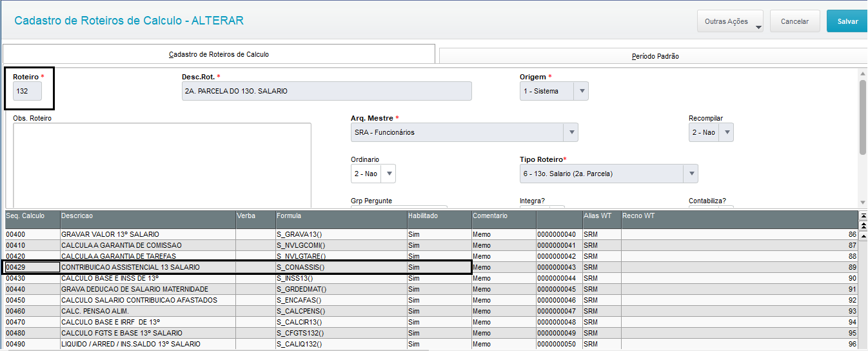
Task: Expand the Tipo Roteiro dropdown
Action: pos(691,174)
